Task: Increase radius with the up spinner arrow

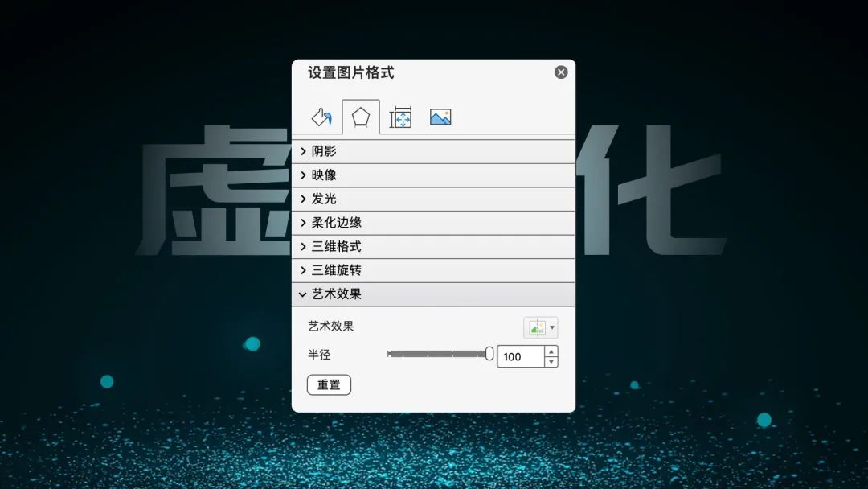Action: 551,351
